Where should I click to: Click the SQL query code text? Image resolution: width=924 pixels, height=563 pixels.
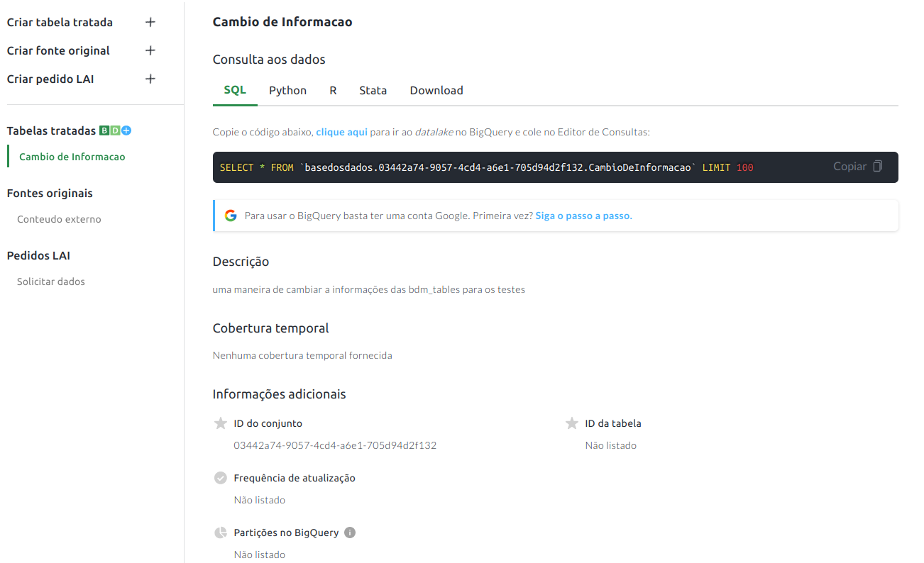pos(487,167)
